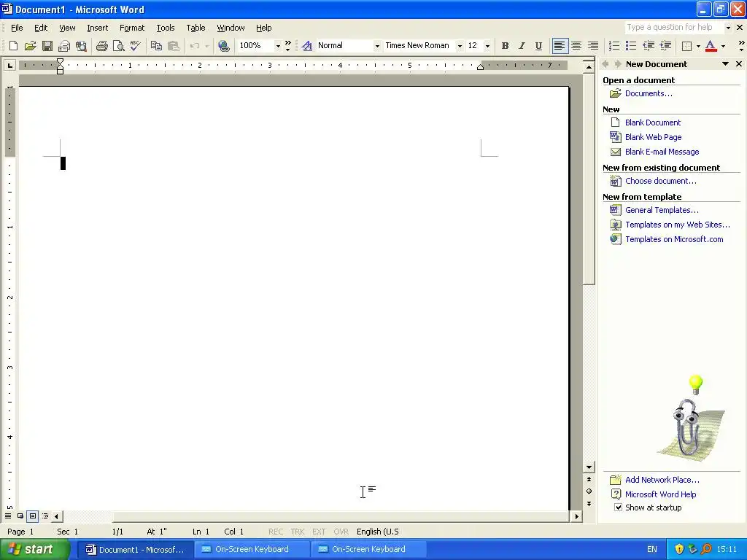Uncheck Show at startup checkbox
Image resolution: width=747 pixels, height=560 pixels.
[x=618, y=507]
